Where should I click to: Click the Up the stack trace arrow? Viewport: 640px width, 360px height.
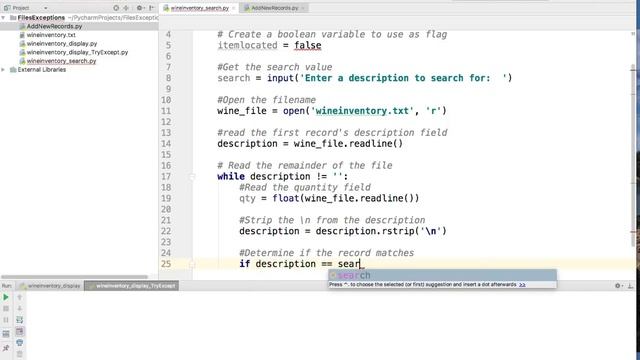coord(20,297)
